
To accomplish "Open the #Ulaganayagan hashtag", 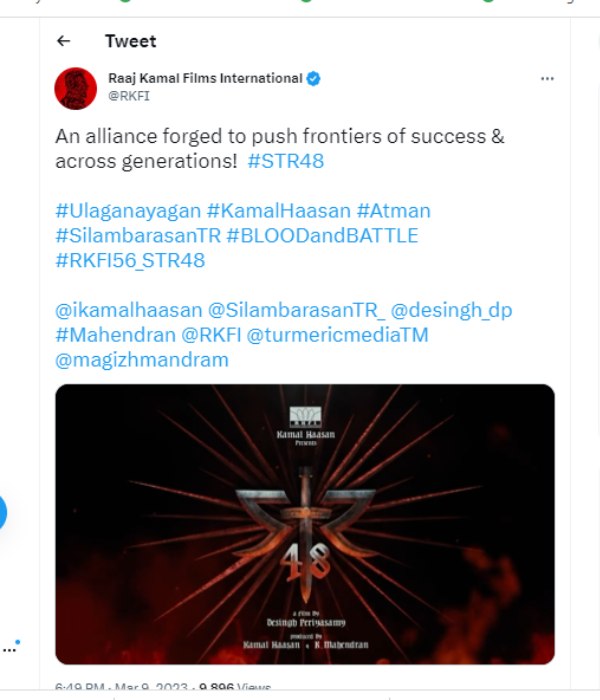I will [x=128, y=210].
